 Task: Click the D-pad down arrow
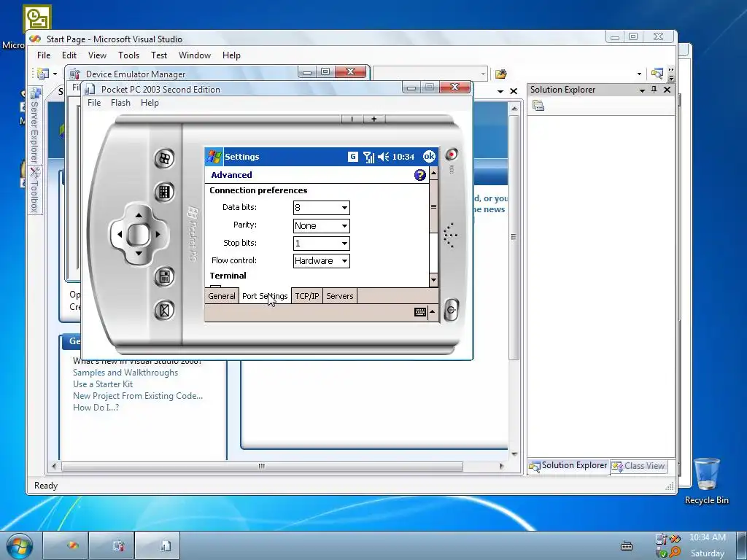coord(139,253)
